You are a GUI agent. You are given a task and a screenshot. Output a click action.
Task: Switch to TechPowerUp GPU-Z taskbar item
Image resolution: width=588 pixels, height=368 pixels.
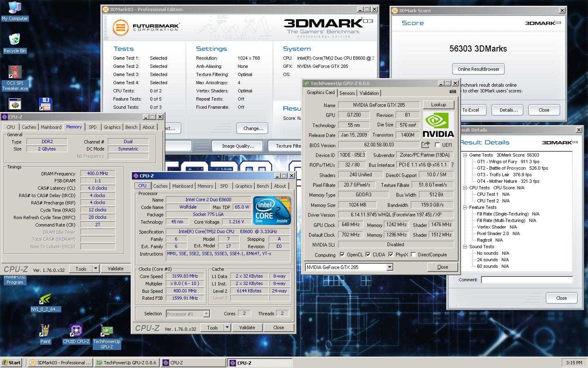(127, 363)
